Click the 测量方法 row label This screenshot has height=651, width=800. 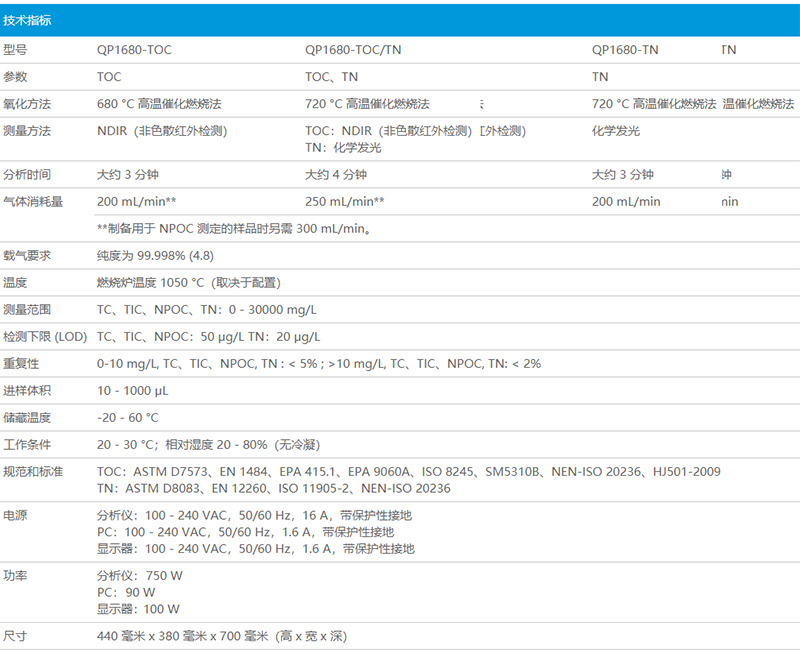(x=27, y=131)
